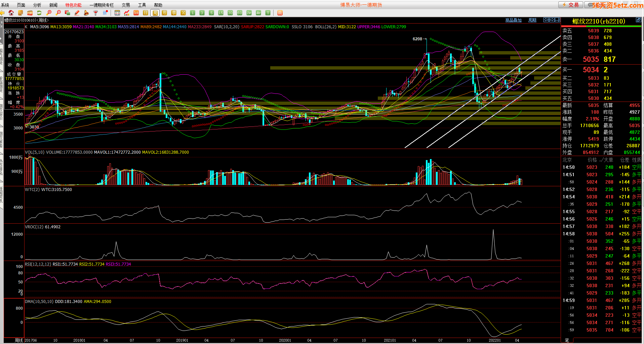Open the 特色功能 menu
The image size is (644, 344).
[x=74, y=5]
